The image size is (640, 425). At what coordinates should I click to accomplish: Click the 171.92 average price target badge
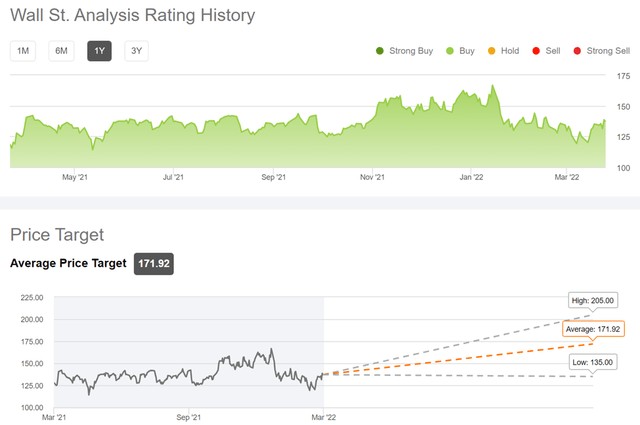(155, 263)
